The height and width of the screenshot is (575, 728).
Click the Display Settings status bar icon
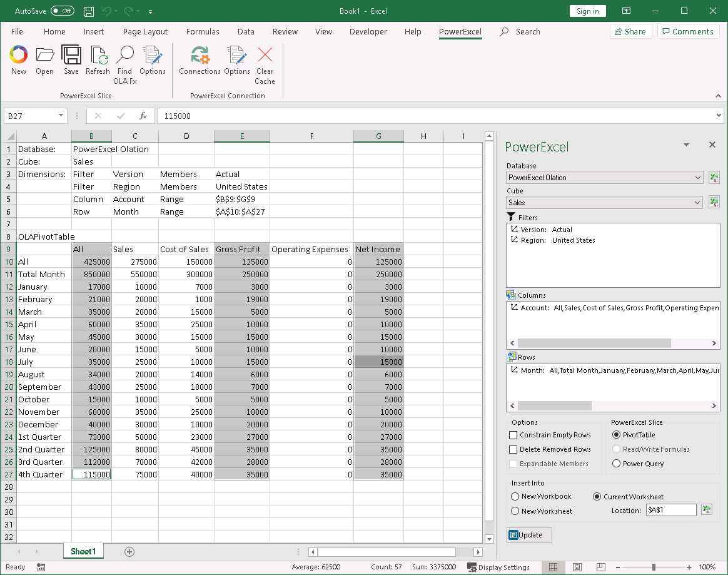[472, 567]
